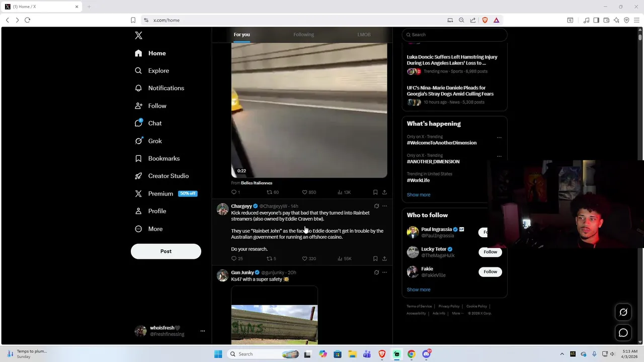This screenshot has width=644, height=362.
Task: Click the Follow people icon in sidebar
Action: point(138,106)
